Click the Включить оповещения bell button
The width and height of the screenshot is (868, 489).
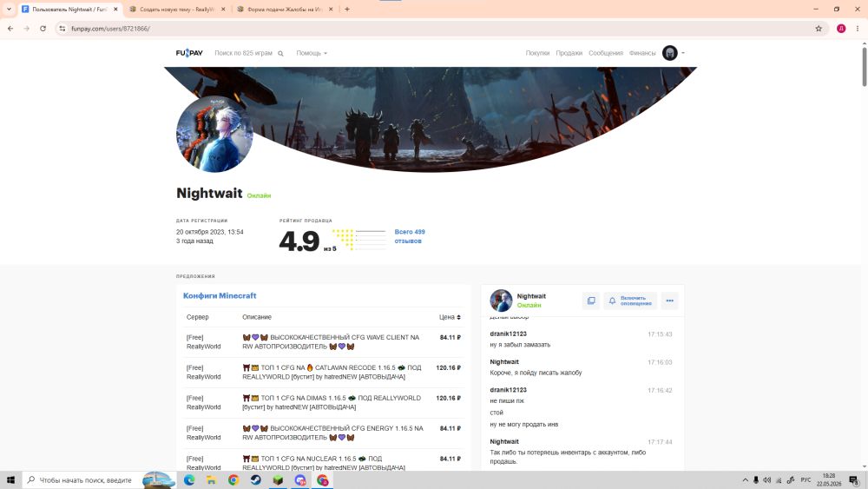pyautogui.click(x=630, y=301)
